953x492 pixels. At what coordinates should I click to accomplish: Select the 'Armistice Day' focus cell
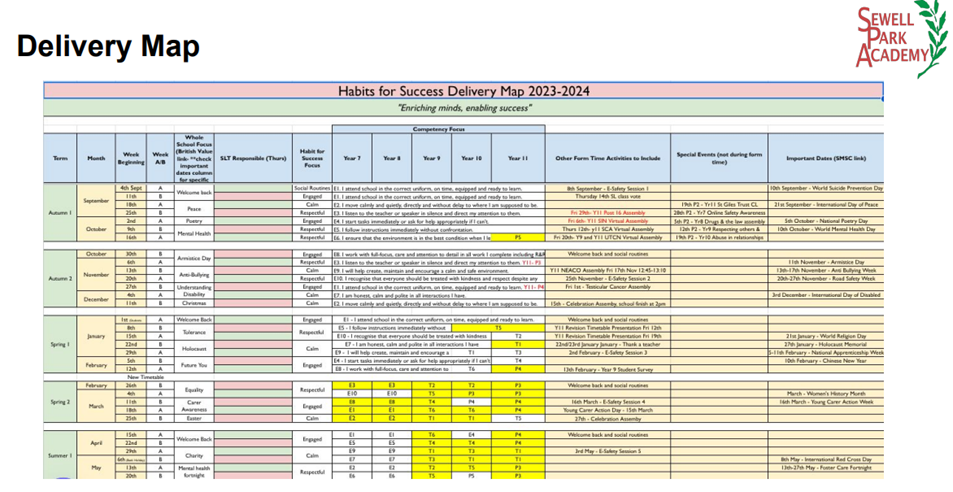[194, 258]
